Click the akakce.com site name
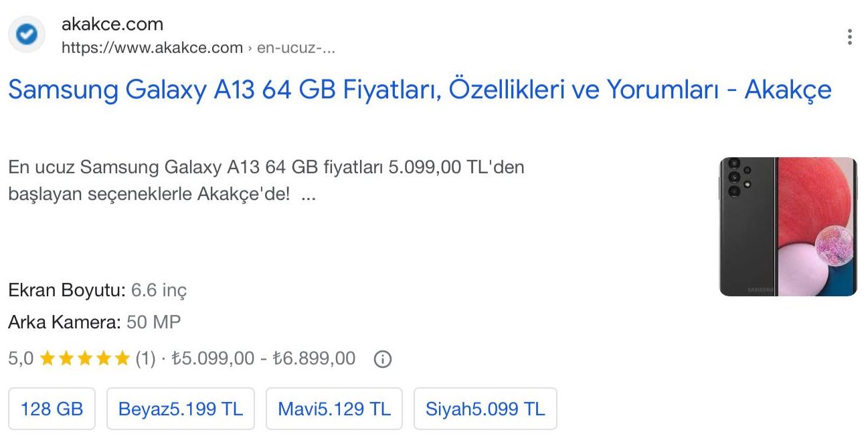Viewport: 868px width, 436px height. [112, 25]
